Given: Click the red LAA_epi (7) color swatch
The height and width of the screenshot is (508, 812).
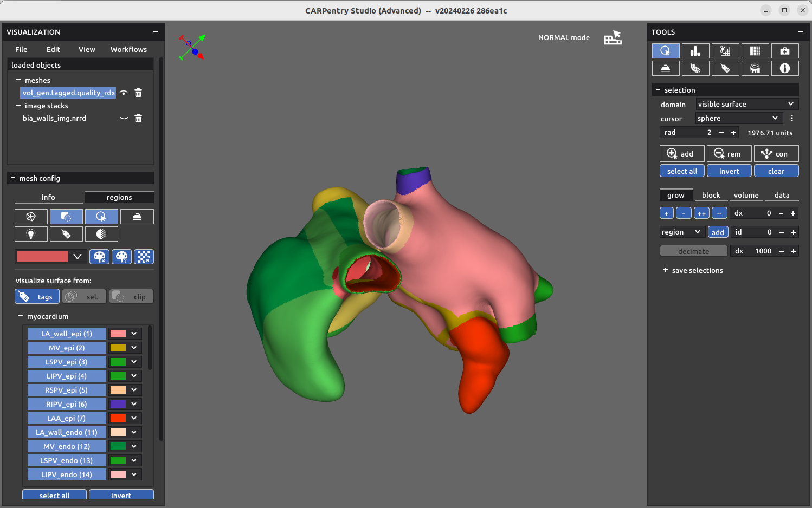Looking at the screenshot, I should pyautogui.click(x=118, y=418).
